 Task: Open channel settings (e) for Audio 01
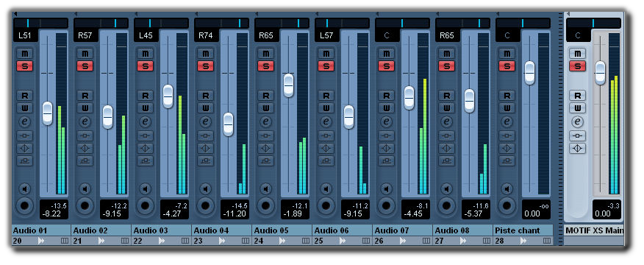(x=25, y=121)
